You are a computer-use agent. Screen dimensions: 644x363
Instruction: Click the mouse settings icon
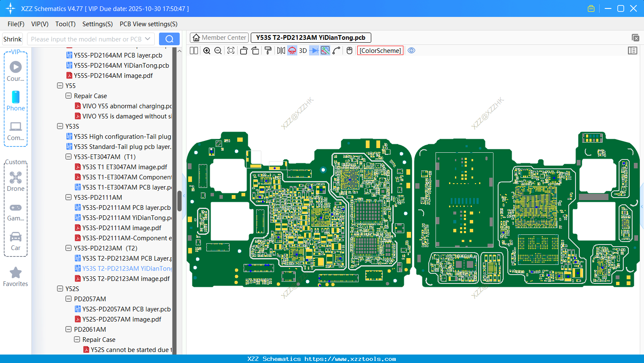coord(349,51)
